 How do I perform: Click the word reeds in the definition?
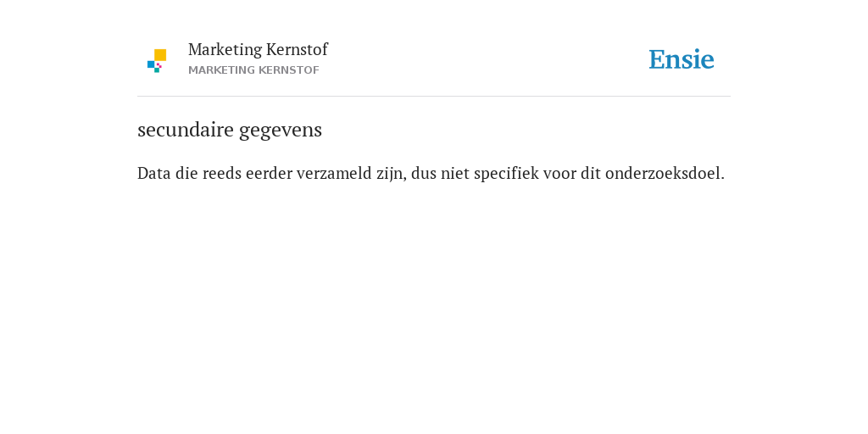coord(221,173)
